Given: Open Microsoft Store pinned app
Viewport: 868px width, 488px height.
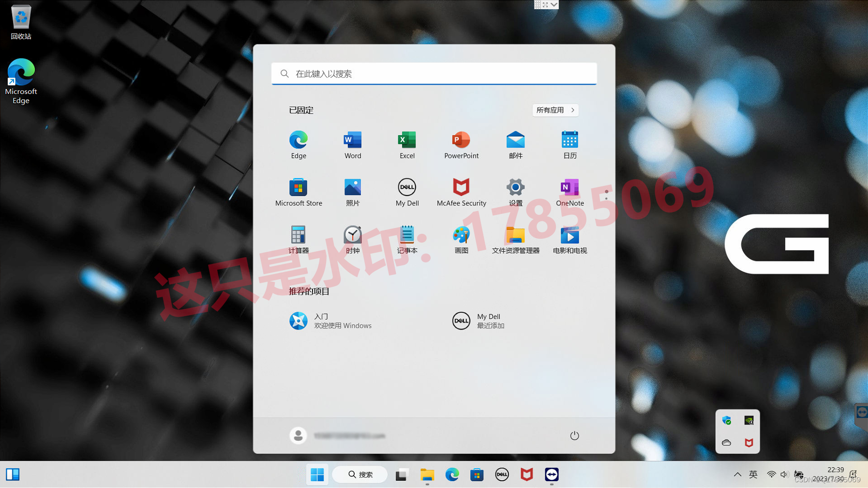Looking at the screenshot, I should (x=299, y=192).
